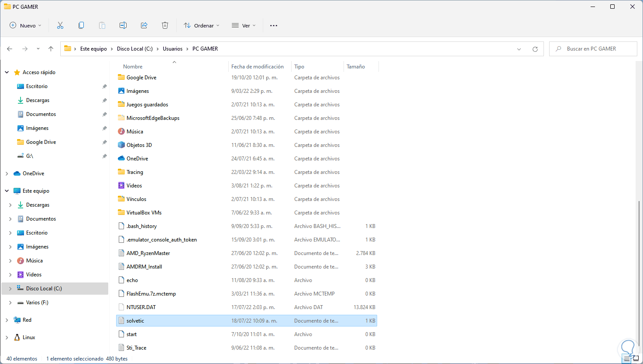The image size is (643, 364).
Task: Select the Juegos guardados folder name
Action: (x=147, y=105)
